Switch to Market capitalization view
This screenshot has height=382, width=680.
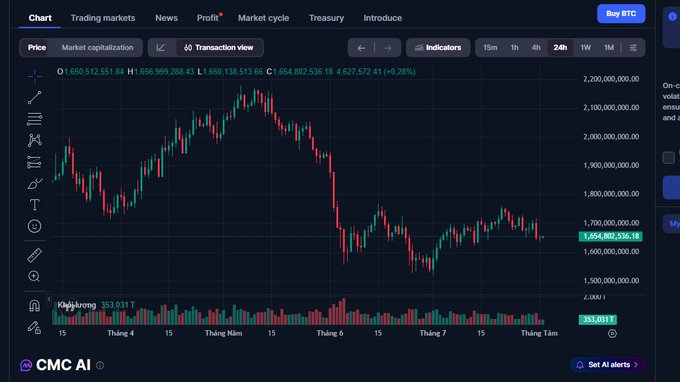click(x=97, y=48)
